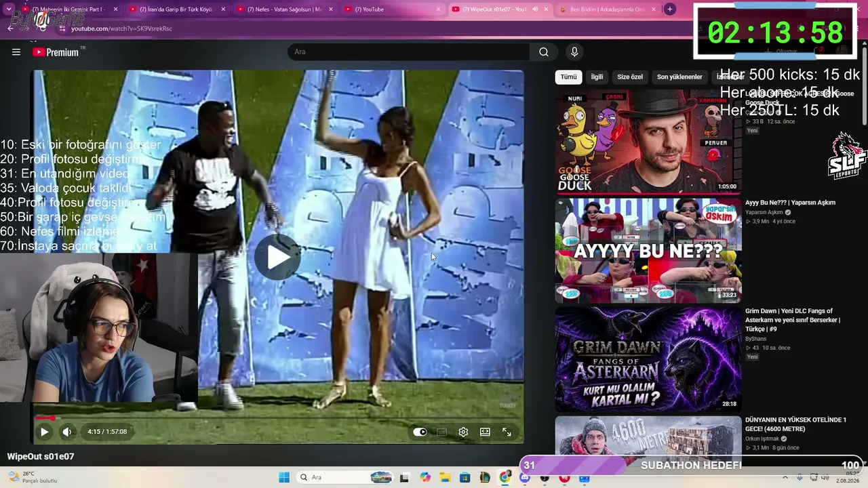This screenshot has height=488, width=868.
Task: Open the Windows Start menu
Action: (x=284, y=478)
